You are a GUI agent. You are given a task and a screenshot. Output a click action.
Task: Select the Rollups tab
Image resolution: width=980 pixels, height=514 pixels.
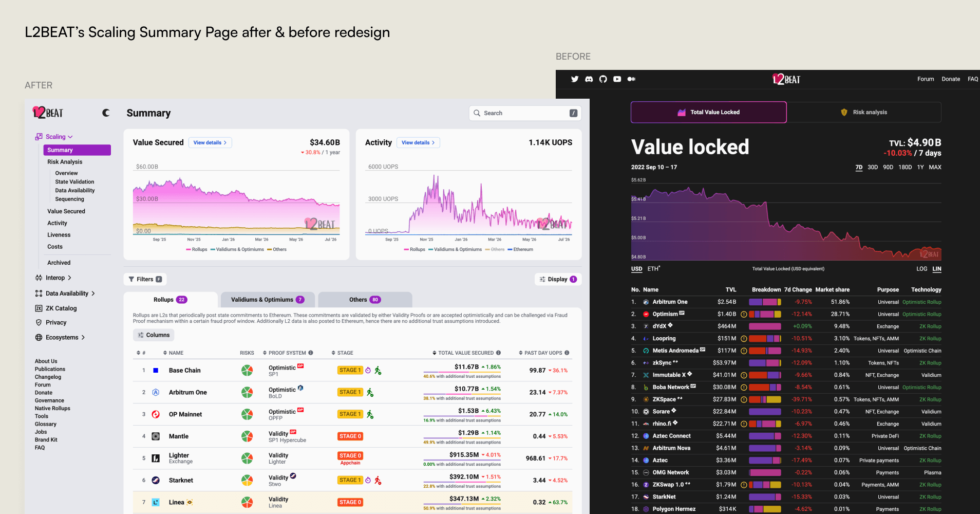point(171,300)
